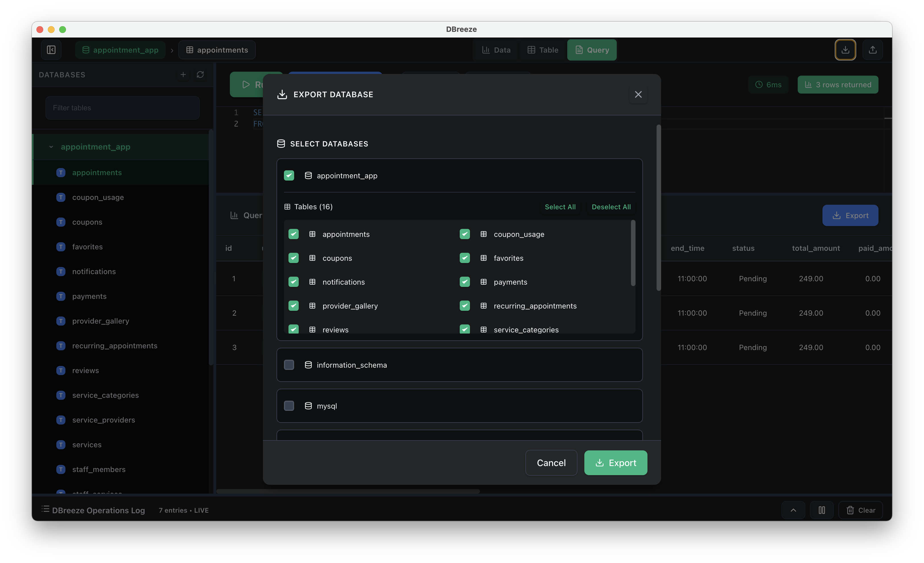This screenshot has height=563, width=924.
Task: Enable the mysql database checkbox
Action: [x=289, y=405]
